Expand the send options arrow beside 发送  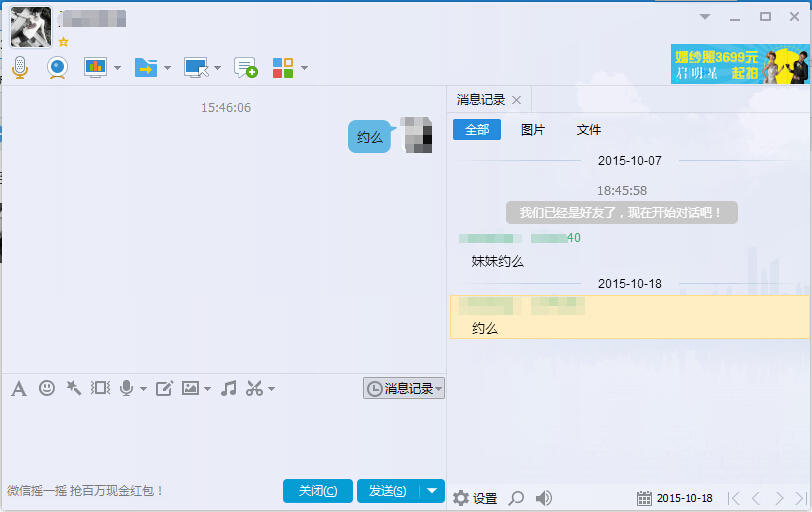(x=432, y=491)
